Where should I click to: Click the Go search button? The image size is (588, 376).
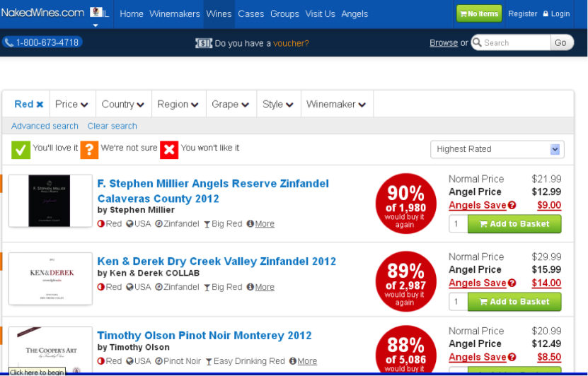[x=561, y=42]
